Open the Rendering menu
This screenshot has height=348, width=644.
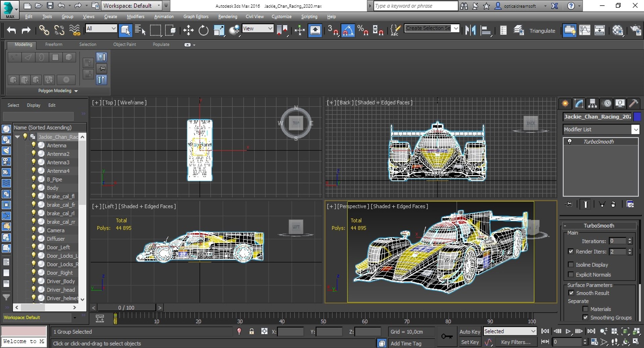tap(227, 16)
